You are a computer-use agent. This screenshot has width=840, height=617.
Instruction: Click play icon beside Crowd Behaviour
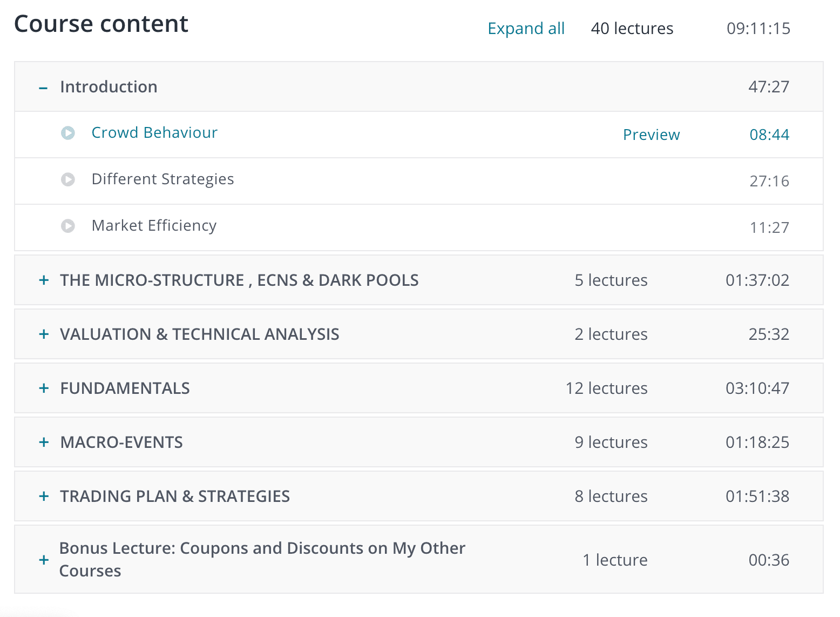click(68, 133)
